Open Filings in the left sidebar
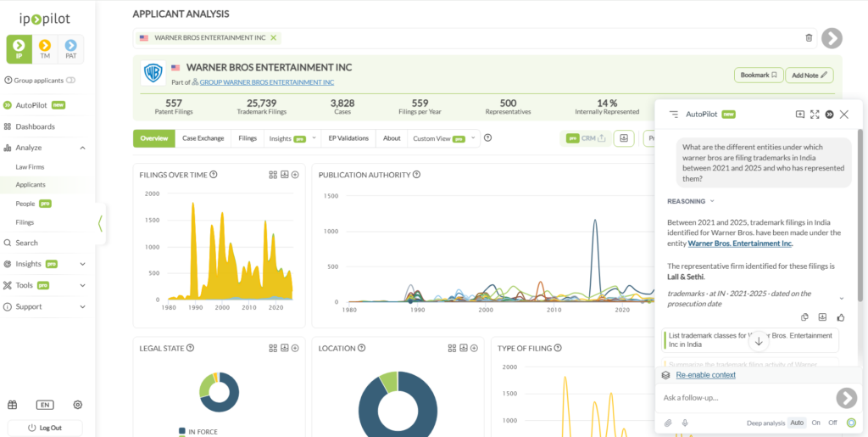The height and width of the screenshot is (437, 868). click(x=25, y=222)
